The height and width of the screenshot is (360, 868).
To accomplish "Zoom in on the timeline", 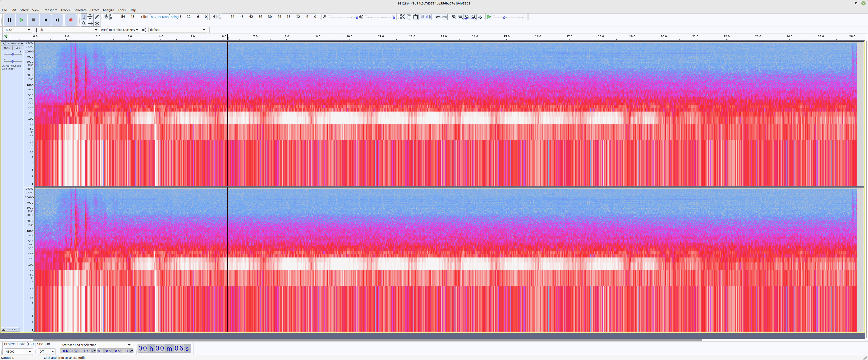I will click(454, 17).
